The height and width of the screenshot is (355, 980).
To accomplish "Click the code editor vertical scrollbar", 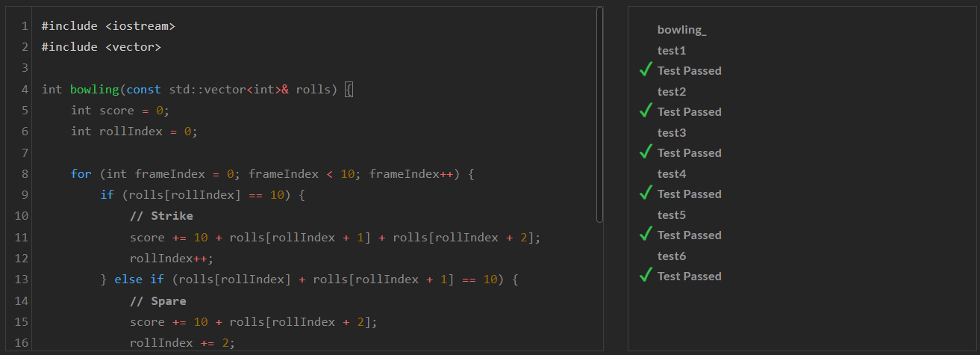I will (x=599, y=114).
